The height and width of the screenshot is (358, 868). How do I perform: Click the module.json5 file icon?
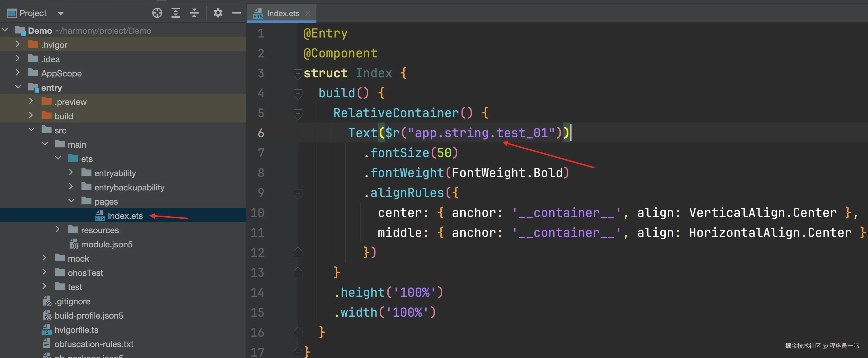pos(74,244)
